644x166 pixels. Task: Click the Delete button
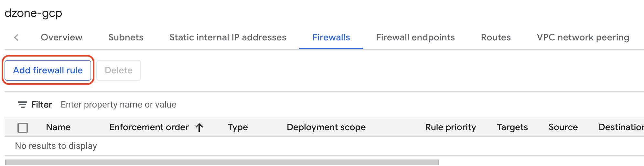point(119,70)
